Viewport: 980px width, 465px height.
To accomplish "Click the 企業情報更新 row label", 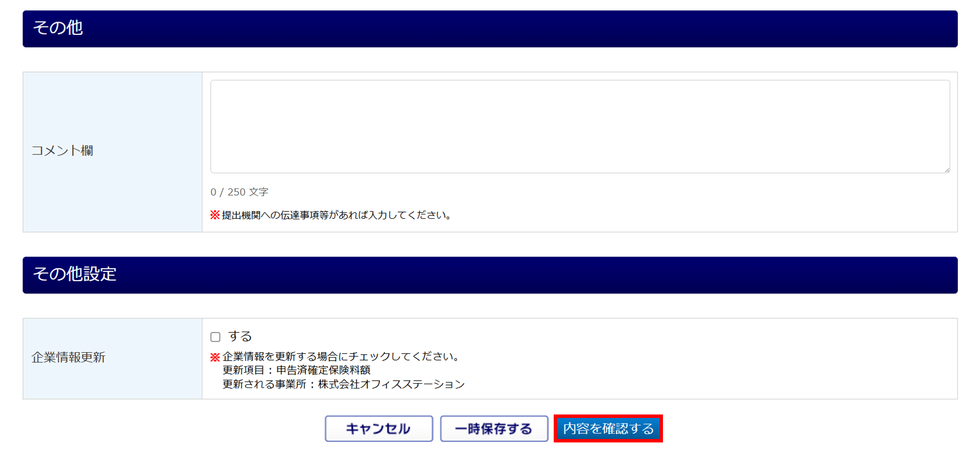I will 69,358.
